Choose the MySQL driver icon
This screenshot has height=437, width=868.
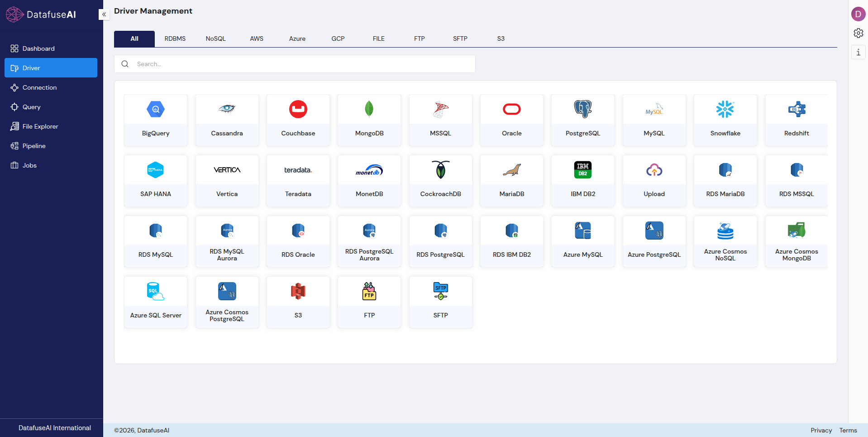click(x=654, y=109)
